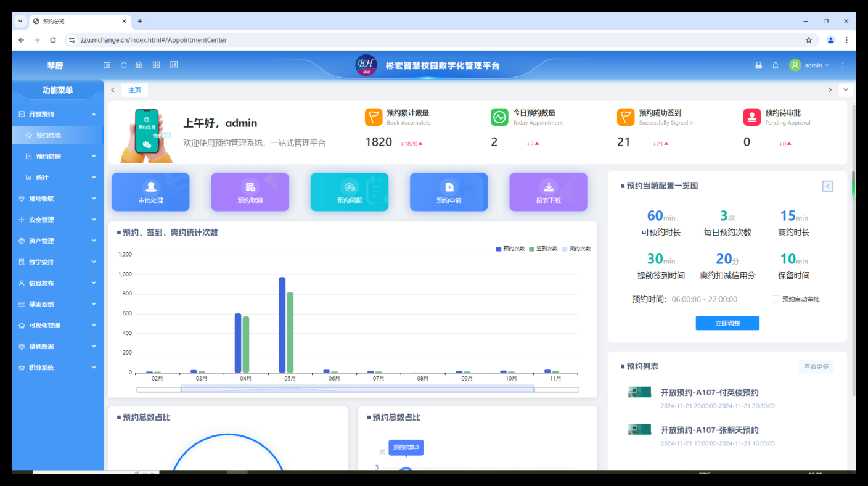868x486 pixels.
Task: Collapse sidebar with the menu fold icon
Action: [x=107, y=65]
